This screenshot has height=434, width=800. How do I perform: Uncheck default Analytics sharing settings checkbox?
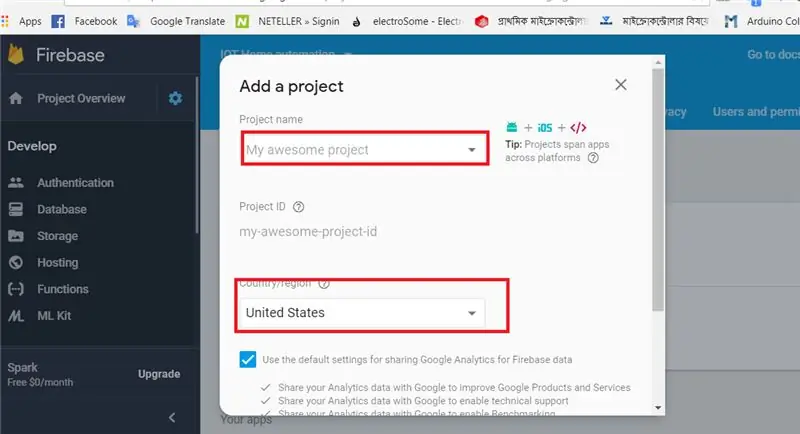[x=248, y=360]
